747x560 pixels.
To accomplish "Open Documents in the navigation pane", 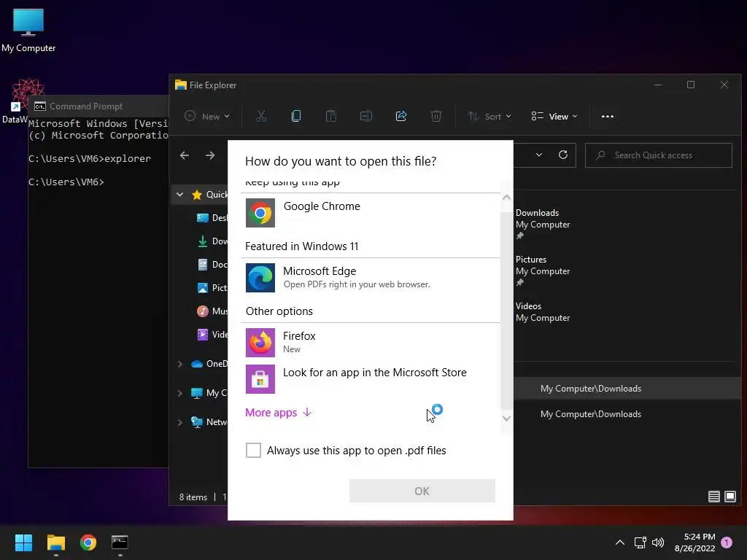I will (212, 264).
